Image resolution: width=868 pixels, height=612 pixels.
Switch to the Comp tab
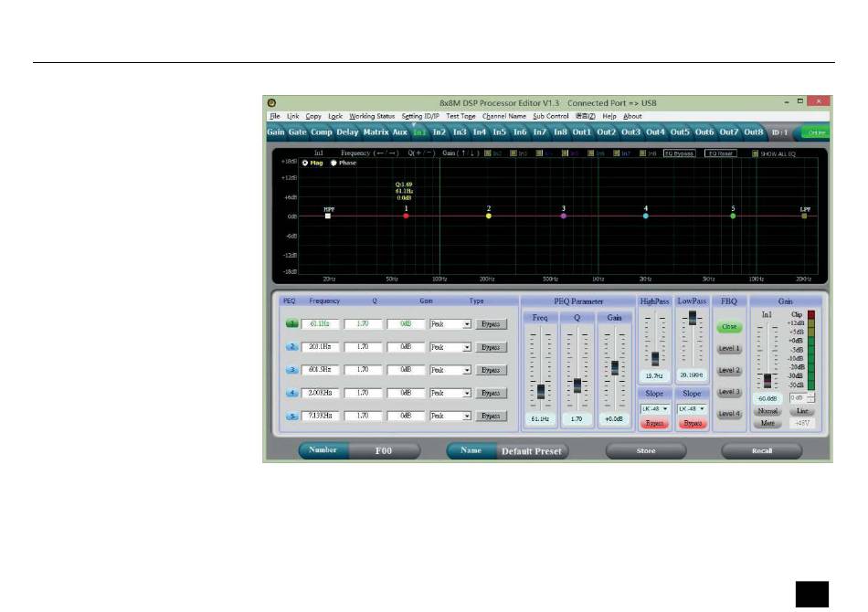(x=321, y=132)
